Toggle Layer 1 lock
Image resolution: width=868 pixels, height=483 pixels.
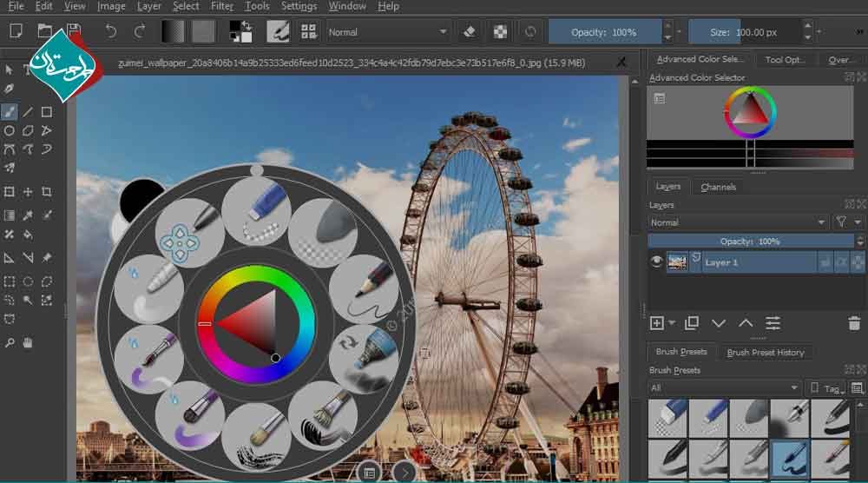click(x=825, y=262)
